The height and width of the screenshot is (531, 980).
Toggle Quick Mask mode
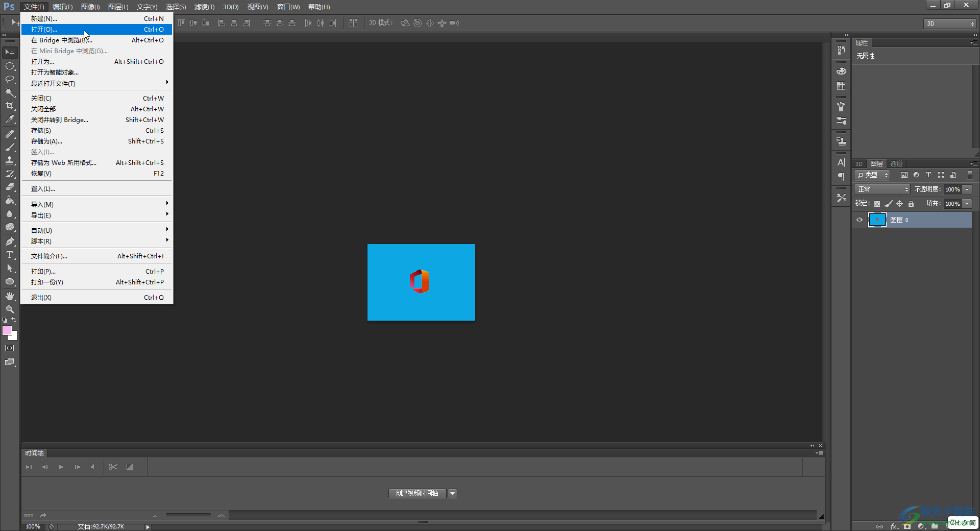10,348
